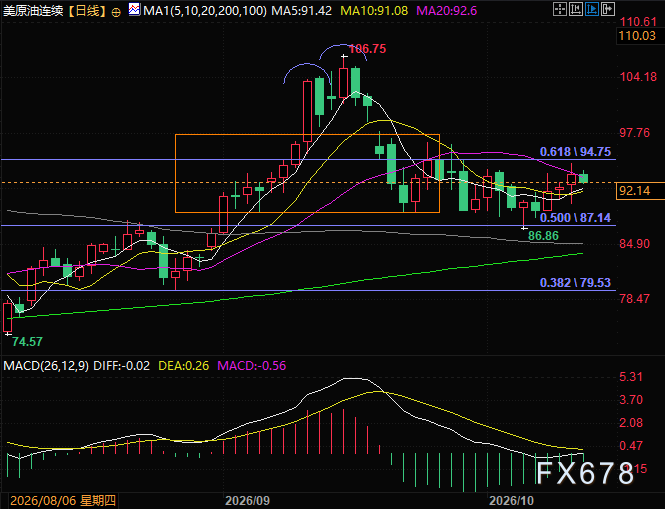Open the MA1 indicator chart icon
Viewport: 665px width, 509px height.
(134, 9)
